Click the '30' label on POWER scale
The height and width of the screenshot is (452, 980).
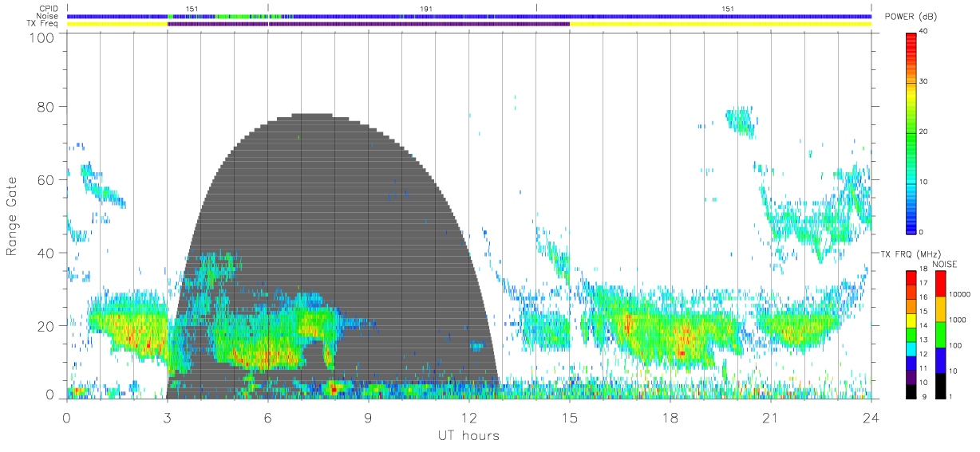click(x=924, y=81)
